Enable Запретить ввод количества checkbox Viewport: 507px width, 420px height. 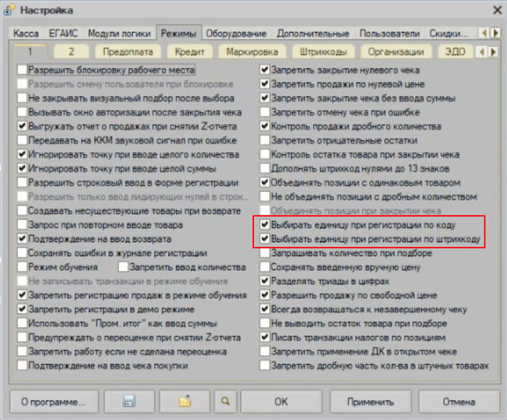point(123,267)
